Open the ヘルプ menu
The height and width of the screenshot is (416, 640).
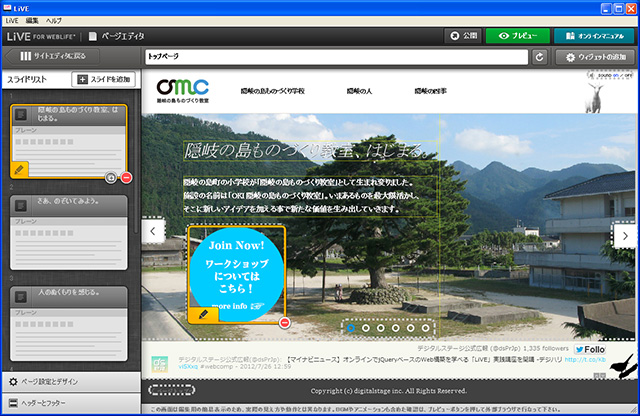54,20
